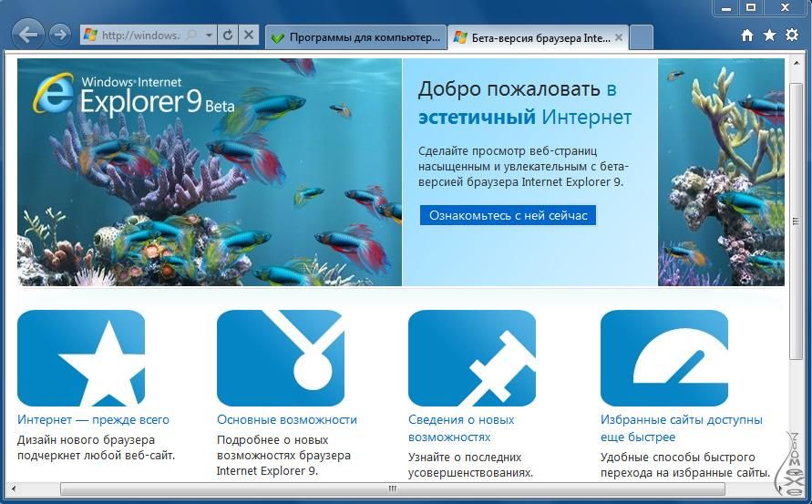The image size is (812, 504).
Task: Click the star tile icon
Action: click(81, 358)
